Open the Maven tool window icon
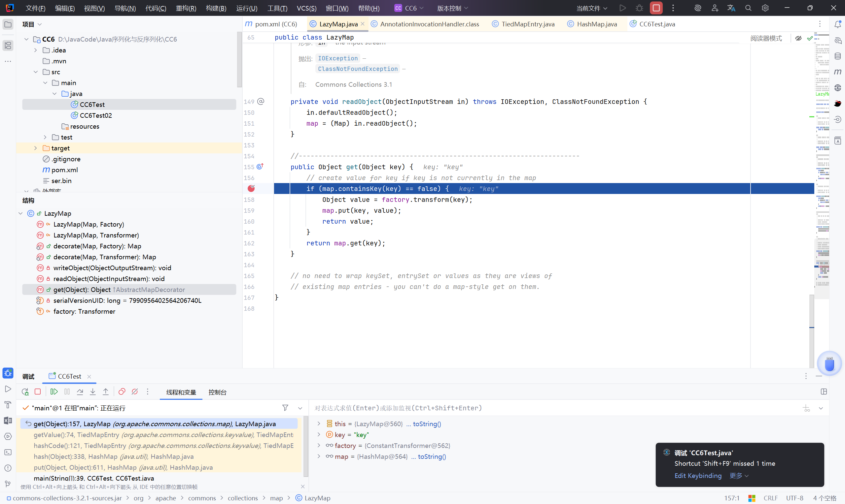The image size is (845, 504). (x=837, y=72)
